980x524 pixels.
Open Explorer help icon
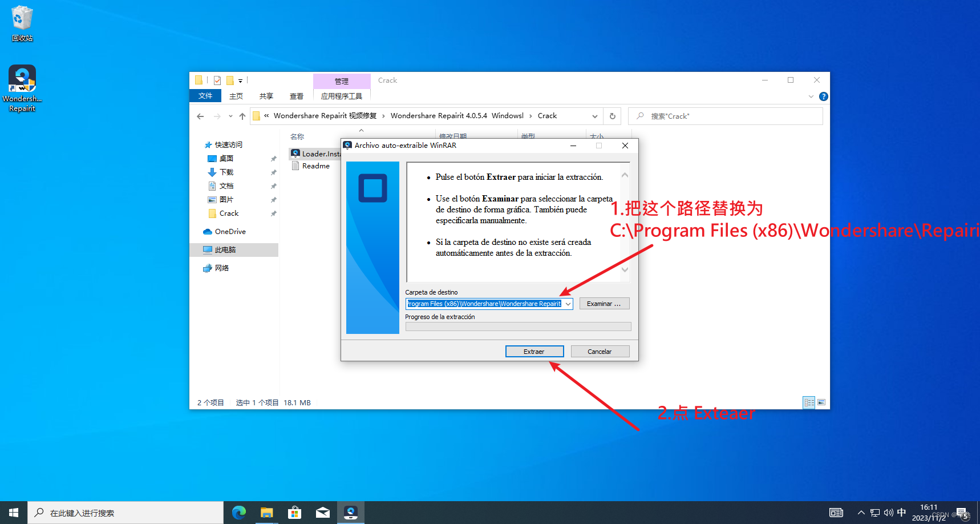824,96
